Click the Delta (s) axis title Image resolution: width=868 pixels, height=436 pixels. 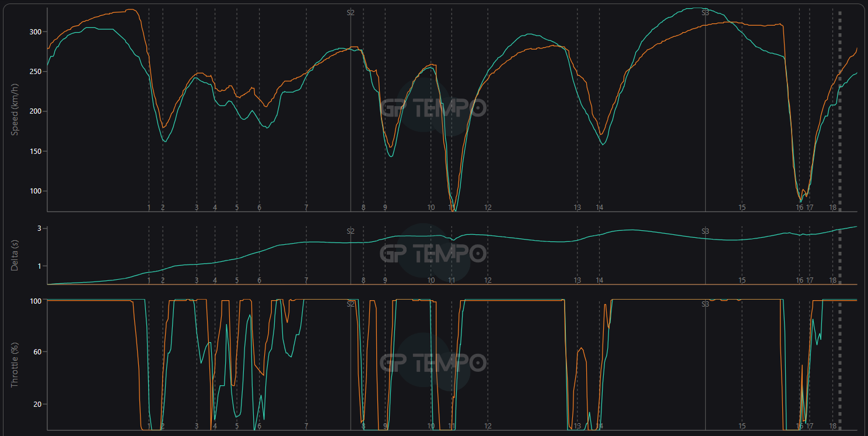15,255
